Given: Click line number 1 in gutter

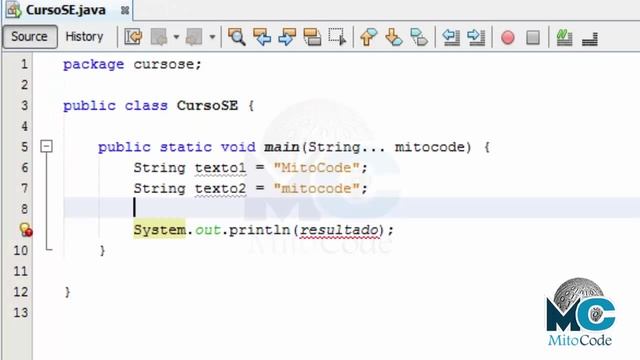Looking at the screenshot, I should (x=24, y=64).
